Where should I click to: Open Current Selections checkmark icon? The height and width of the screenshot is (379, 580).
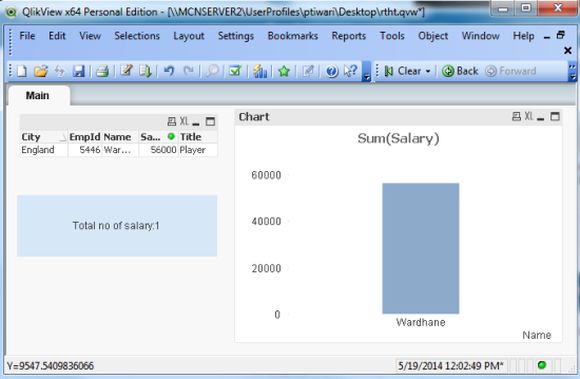pos(235,71)
